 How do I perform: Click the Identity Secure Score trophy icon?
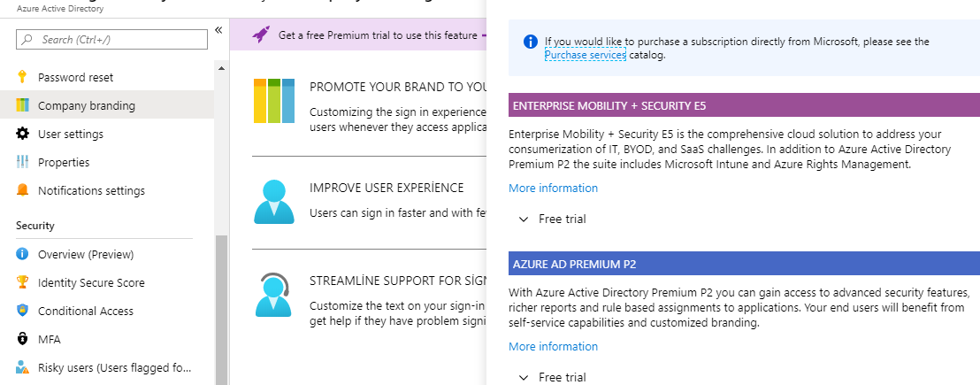(22, 281)
